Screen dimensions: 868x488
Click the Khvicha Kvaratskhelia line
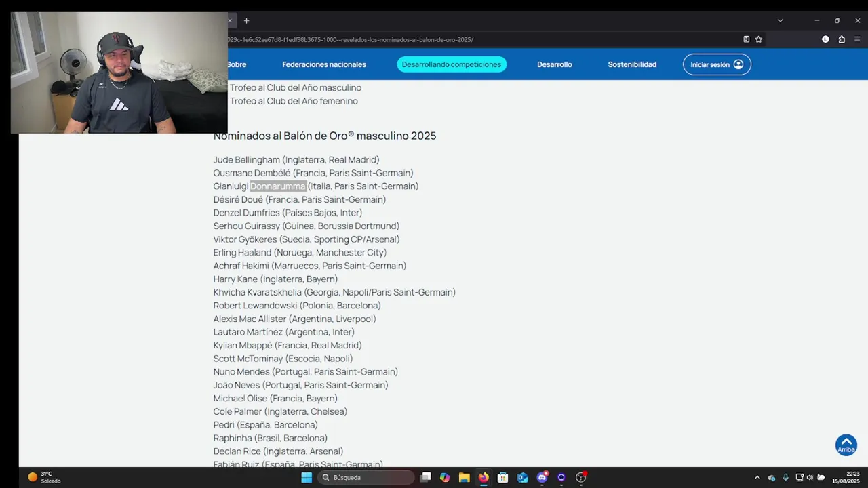point(334,292)
